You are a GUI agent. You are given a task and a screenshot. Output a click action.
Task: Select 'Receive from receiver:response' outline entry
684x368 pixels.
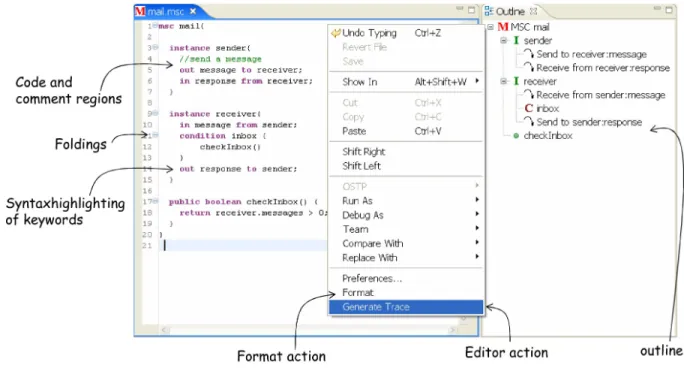coord(603,68)
